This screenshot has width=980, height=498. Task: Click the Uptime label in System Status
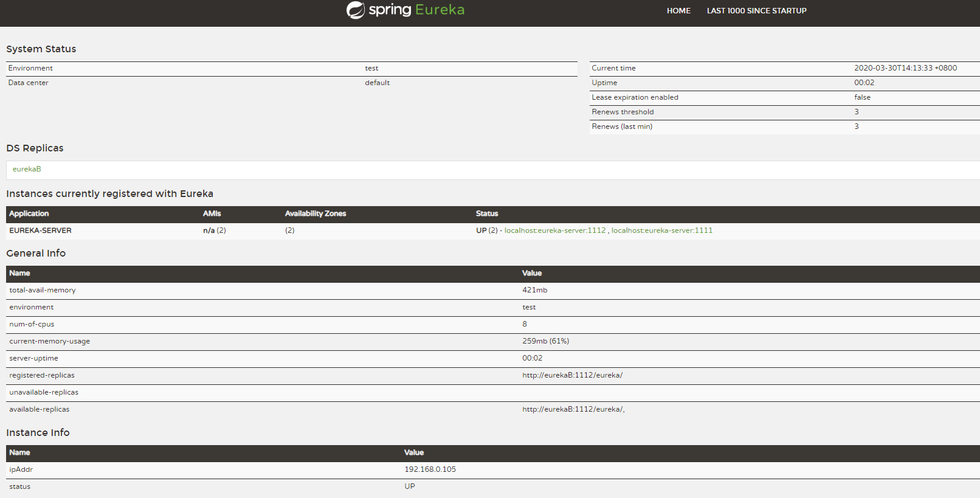pos(604,83)
